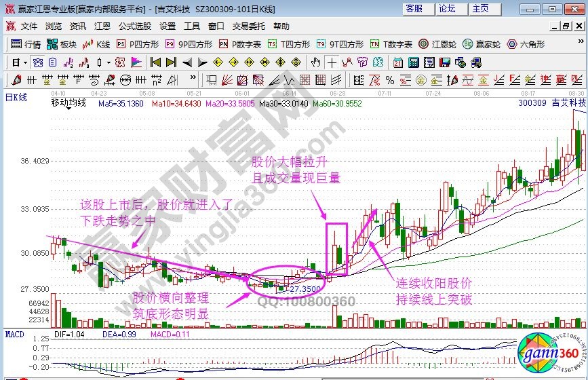Click the 客服 customer service button
This screenshot has width=588, height=380.
point(414,9)
